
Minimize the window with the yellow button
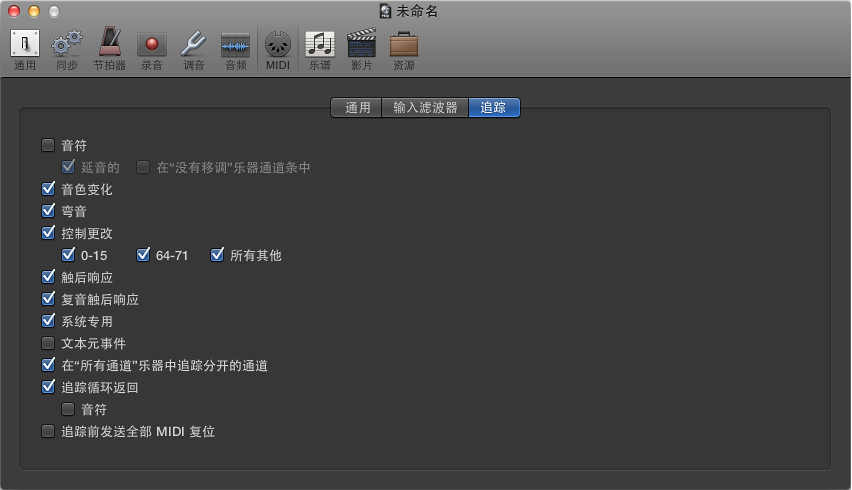tap(34, 11)
